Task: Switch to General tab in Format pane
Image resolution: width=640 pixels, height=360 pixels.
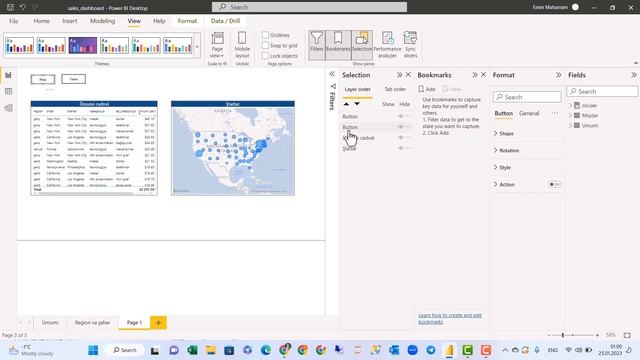Action: 529,113
